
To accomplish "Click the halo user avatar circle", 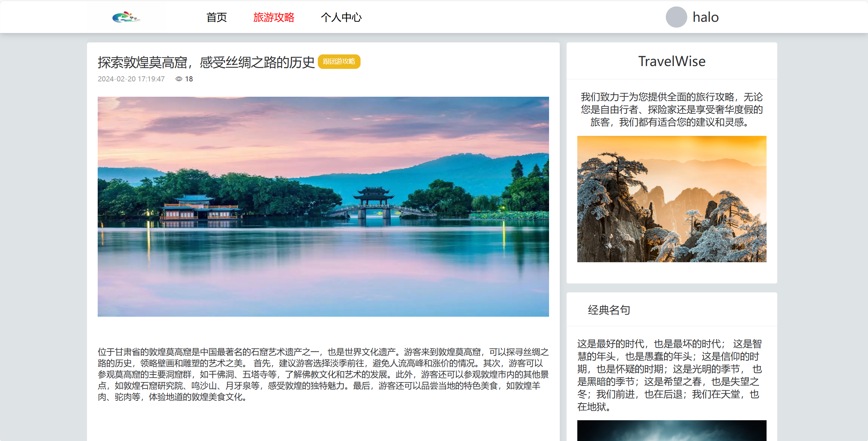I will point(676,17).
